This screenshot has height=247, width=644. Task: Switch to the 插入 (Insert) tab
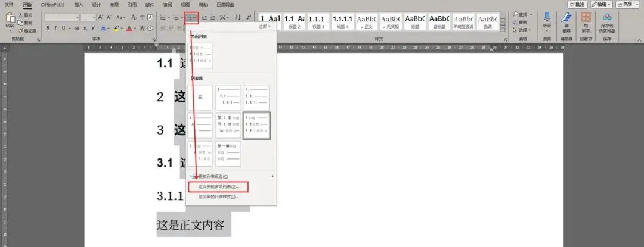click(79, 5)
